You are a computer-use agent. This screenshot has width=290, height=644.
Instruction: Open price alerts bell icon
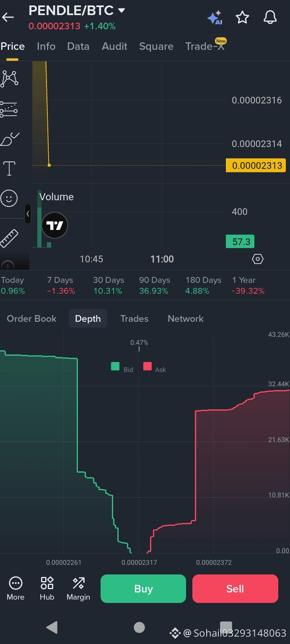(x=270, y=18)
